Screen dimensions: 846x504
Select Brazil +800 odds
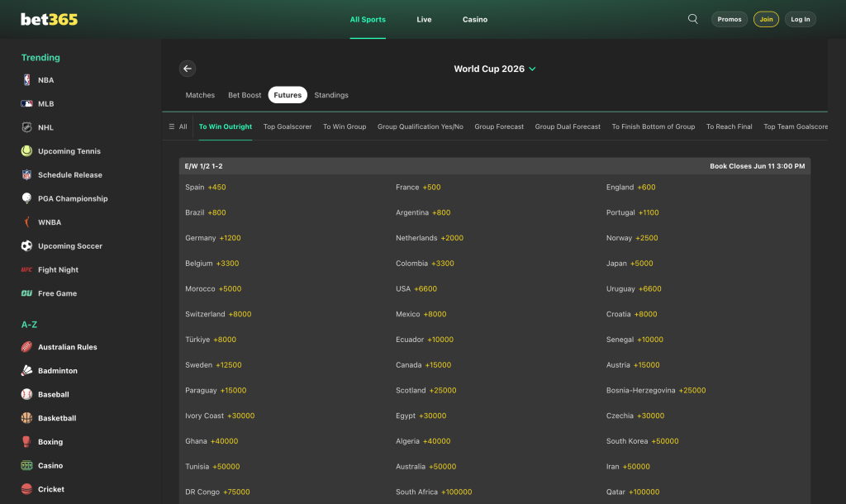point(206,212)
